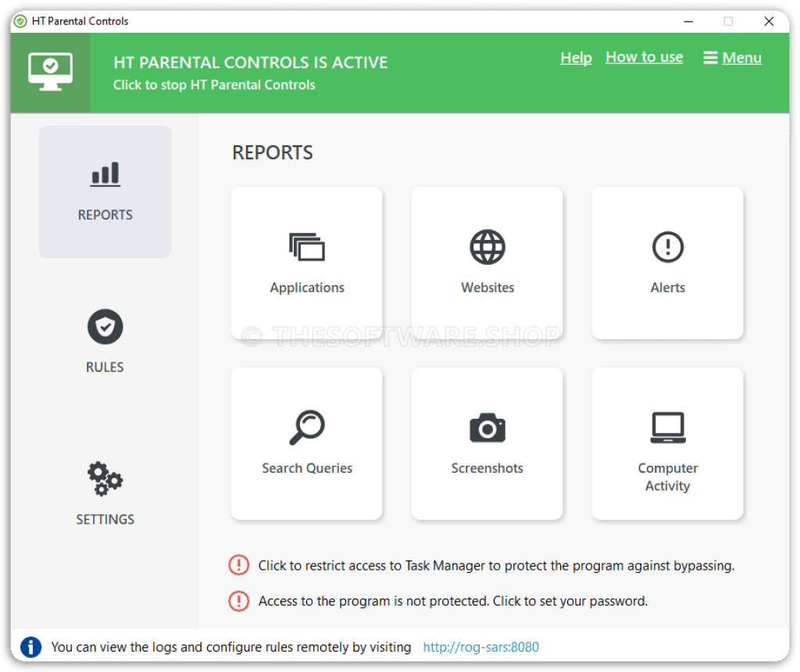Open the How to use link
Viewport: 800px width, 672px height.
pyautogui.click(x=644, y=57)
